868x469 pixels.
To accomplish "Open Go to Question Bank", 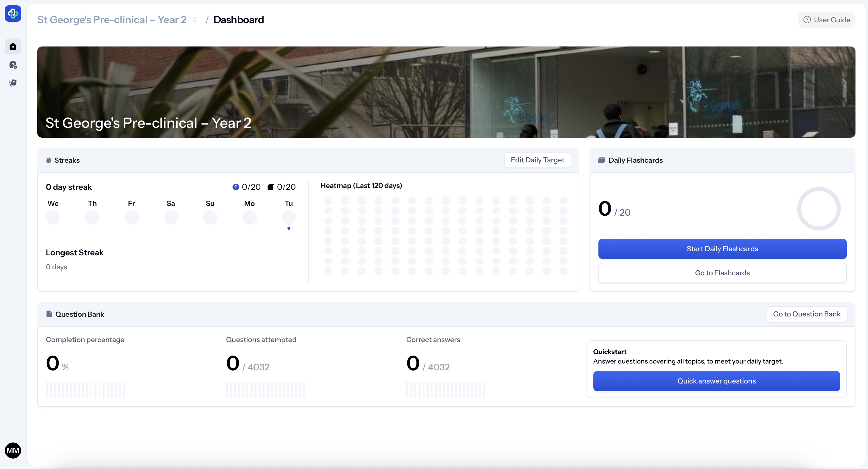I will (x=806, y=314).
